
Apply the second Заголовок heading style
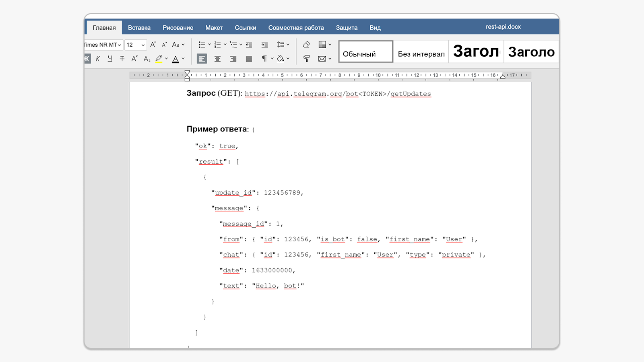pyautogui.click(x=531, y=51)
